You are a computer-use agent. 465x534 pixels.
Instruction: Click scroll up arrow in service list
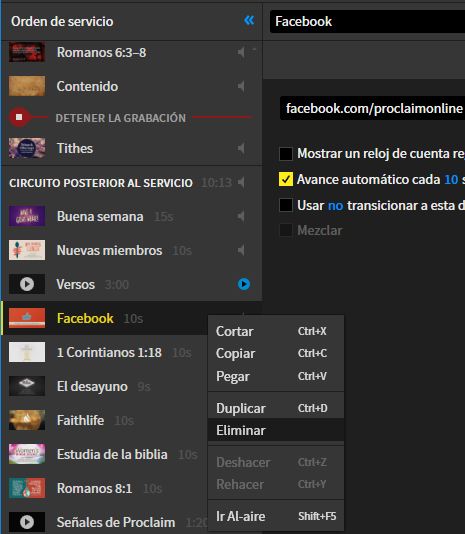point(254,49)
